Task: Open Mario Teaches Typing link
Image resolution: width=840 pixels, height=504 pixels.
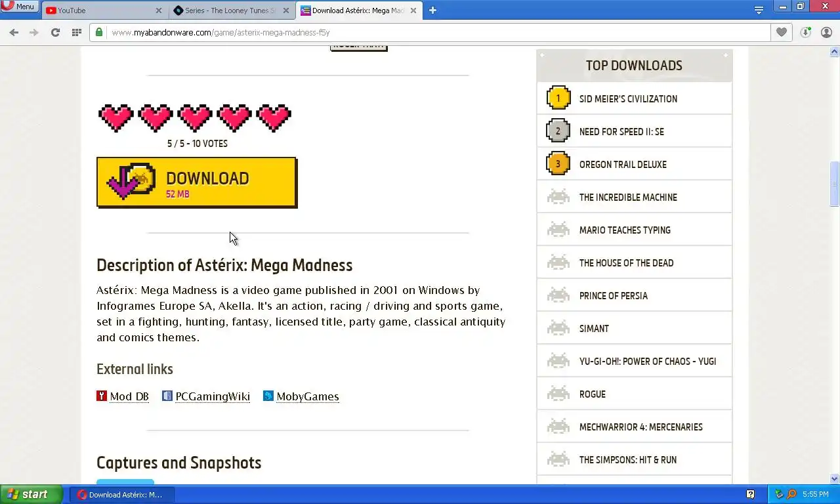Action: pyautogui.click(x=625, y=230)
